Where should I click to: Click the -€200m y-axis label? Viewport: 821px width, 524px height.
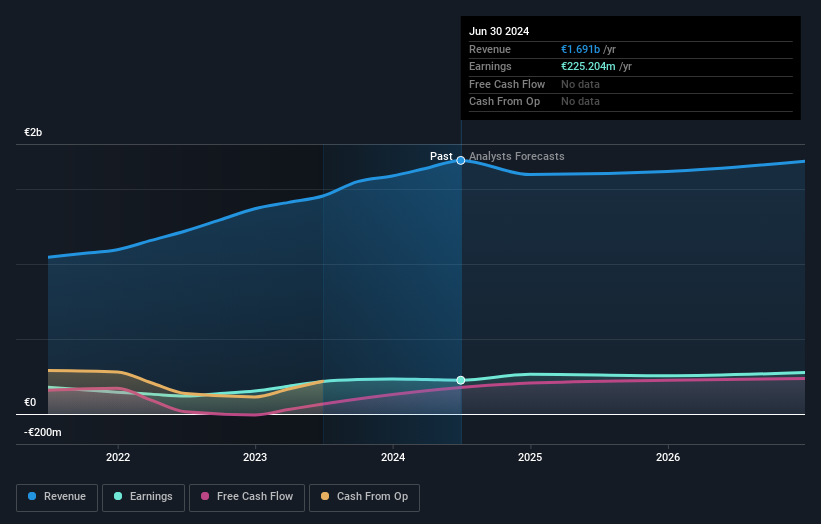click(42, 432)
